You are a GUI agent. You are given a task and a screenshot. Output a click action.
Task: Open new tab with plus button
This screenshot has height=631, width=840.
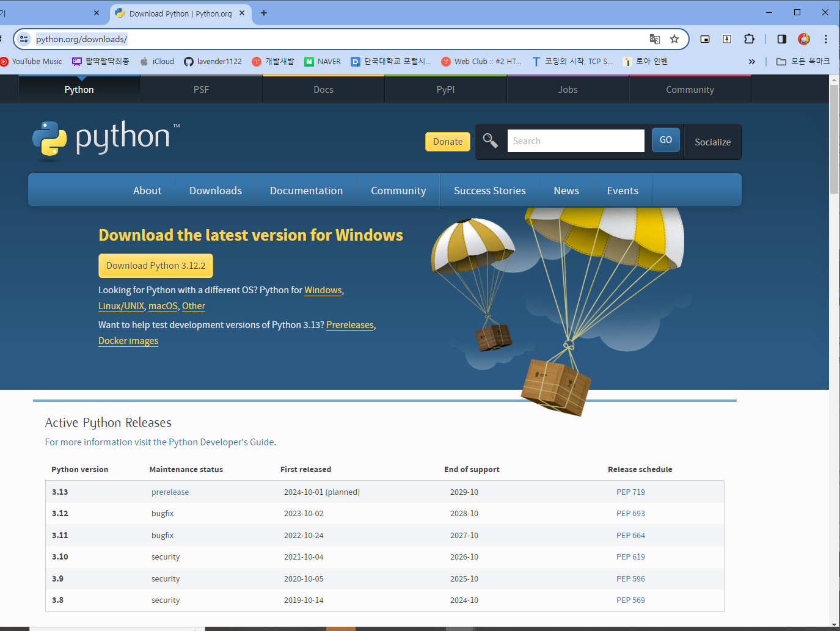point(264,13)
